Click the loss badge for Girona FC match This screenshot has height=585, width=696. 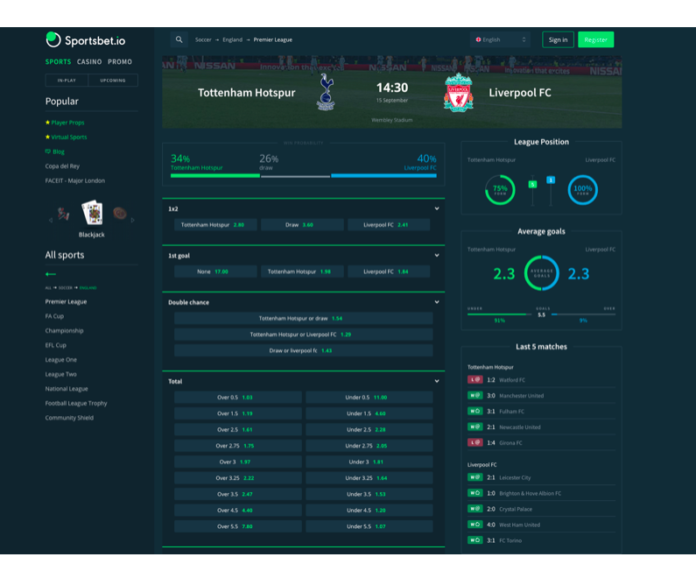[x=475, y=442]
